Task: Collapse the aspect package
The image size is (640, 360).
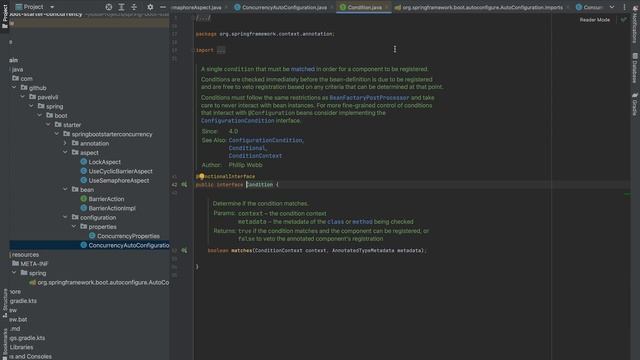Action: tap(65, 153)
